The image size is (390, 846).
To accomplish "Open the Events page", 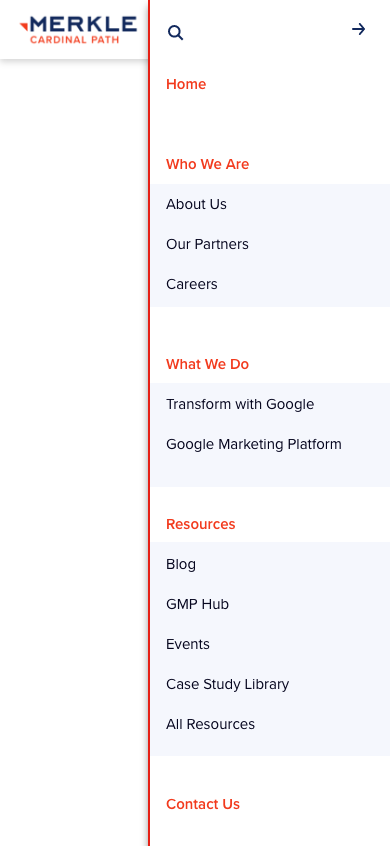I will pyautogui.click(x=188, y=644).
